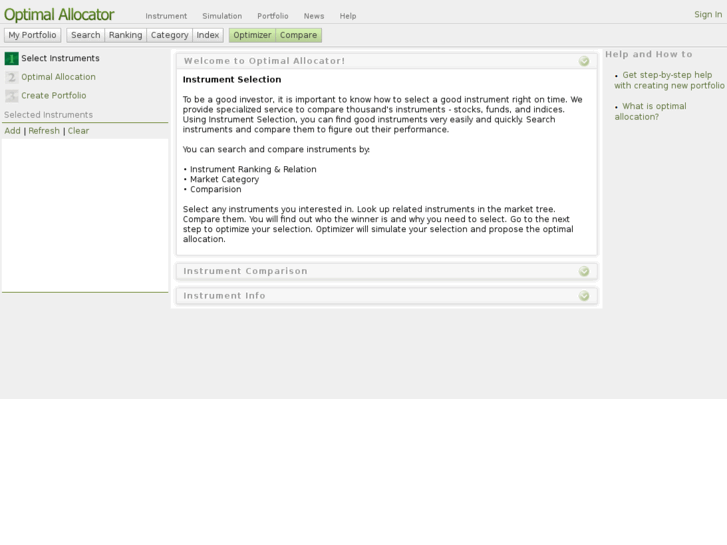Expand the Instrument Comparison panel
727x545 pixels.
[x=584, y=271]
